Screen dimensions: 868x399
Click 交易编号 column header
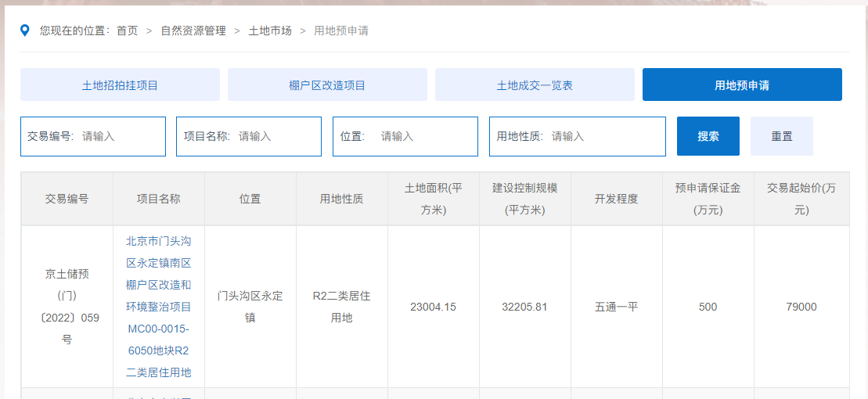pos(67,199)
